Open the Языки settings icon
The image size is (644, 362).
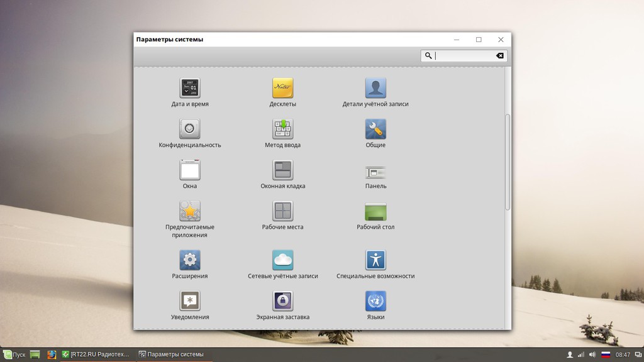(375, 302)
